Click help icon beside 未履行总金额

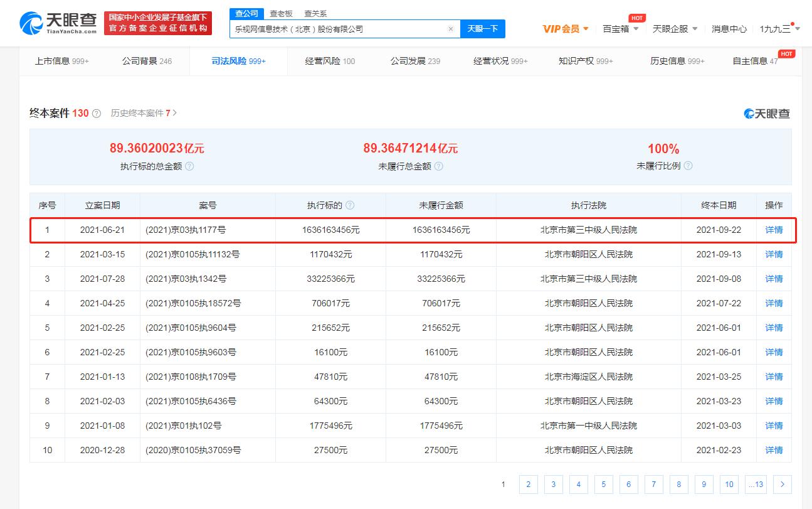pyautogui.click(x=439, y=166)
